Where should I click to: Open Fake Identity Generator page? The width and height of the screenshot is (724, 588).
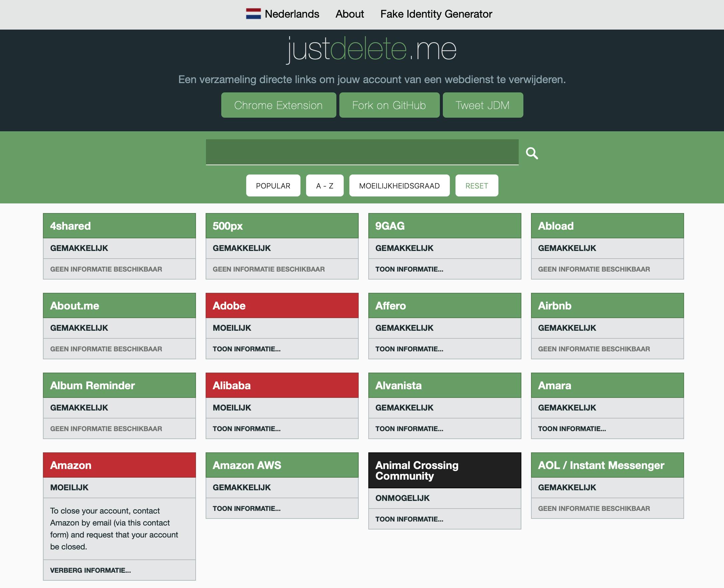tap(436, 14)
